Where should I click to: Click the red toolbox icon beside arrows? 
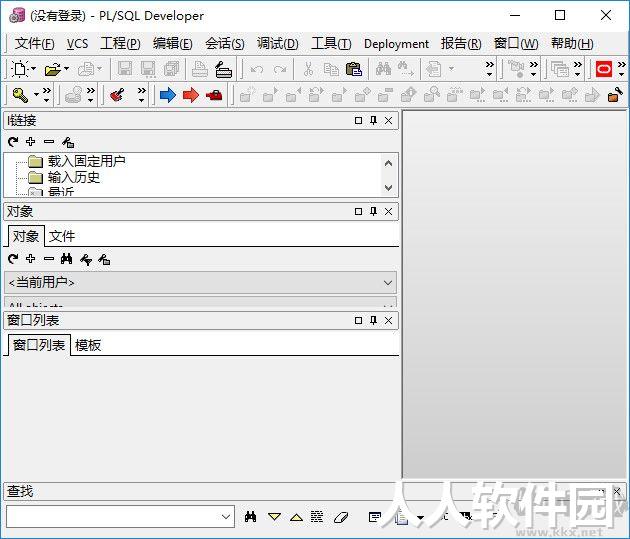tap(214, 95)
